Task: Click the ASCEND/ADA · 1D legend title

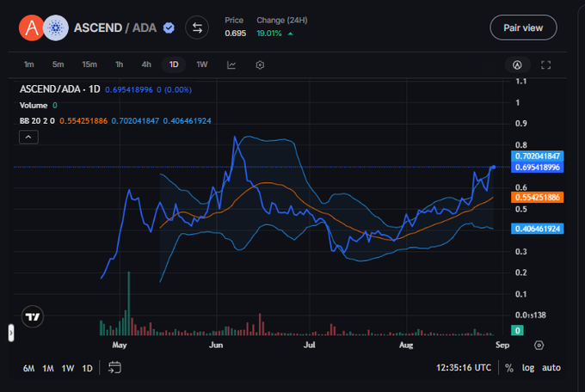Action: (59, 89)
